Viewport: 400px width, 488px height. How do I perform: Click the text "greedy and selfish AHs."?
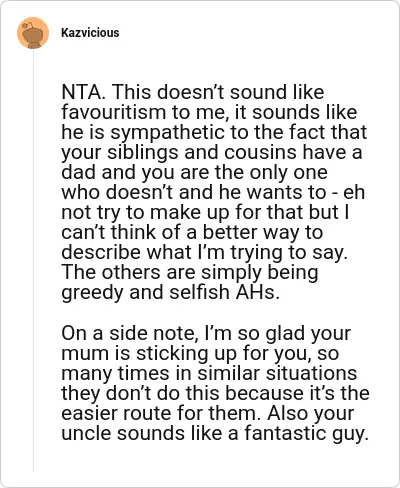point(170,292)
